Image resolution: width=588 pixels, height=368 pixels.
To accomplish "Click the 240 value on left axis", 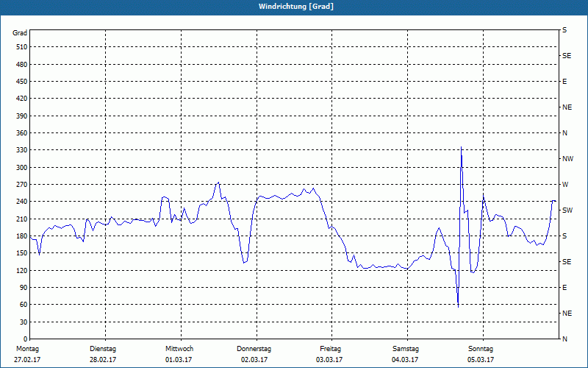I will pyautogui.click(x=22, y=202).
